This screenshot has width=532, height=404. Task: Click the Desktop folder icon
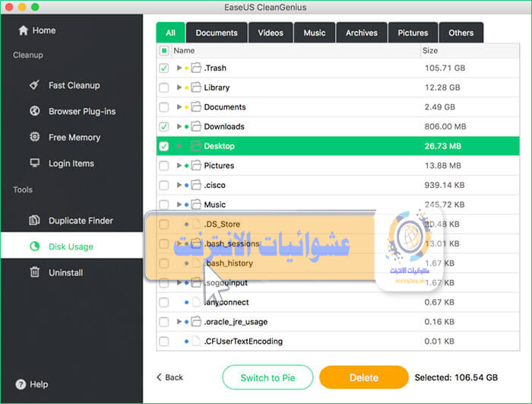point(196,146)
